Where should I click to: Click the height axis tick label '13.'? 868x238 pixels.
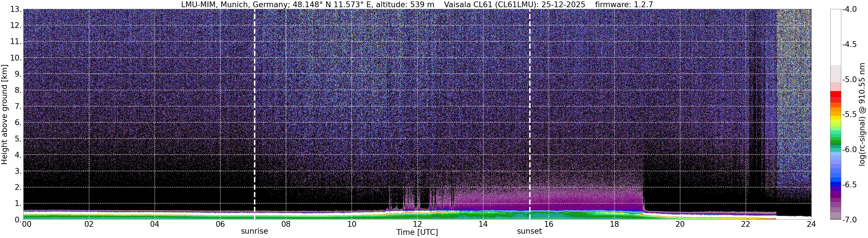coord(16,10)
